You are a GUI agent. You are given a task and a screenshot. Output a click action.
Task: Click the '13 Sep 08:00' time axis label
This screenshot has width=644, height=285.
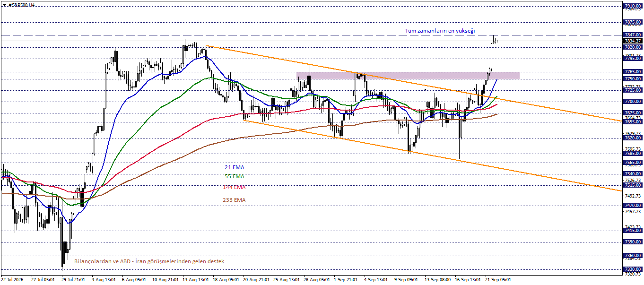pyautogui.click(x=437, y=280)
